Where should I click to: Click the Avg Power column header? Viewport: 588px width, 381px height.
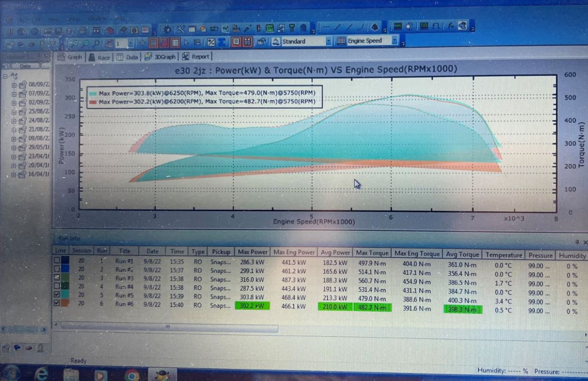pyautogui.click(x=335, y=252)
